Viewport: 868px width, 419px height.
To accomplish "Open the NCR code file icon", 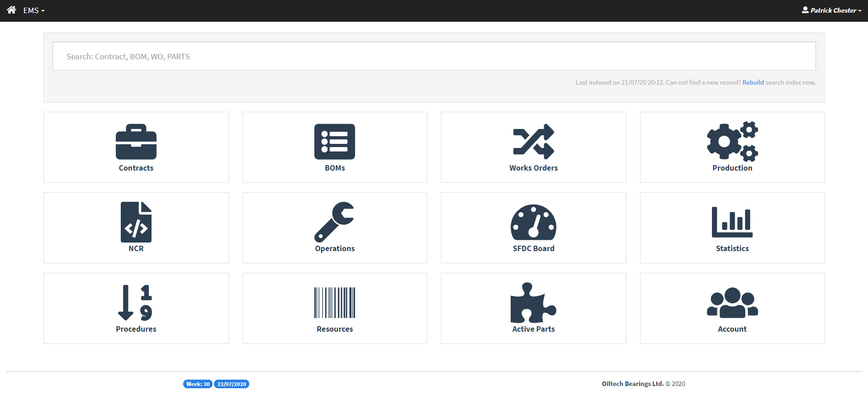I will (x=136, y=222).
